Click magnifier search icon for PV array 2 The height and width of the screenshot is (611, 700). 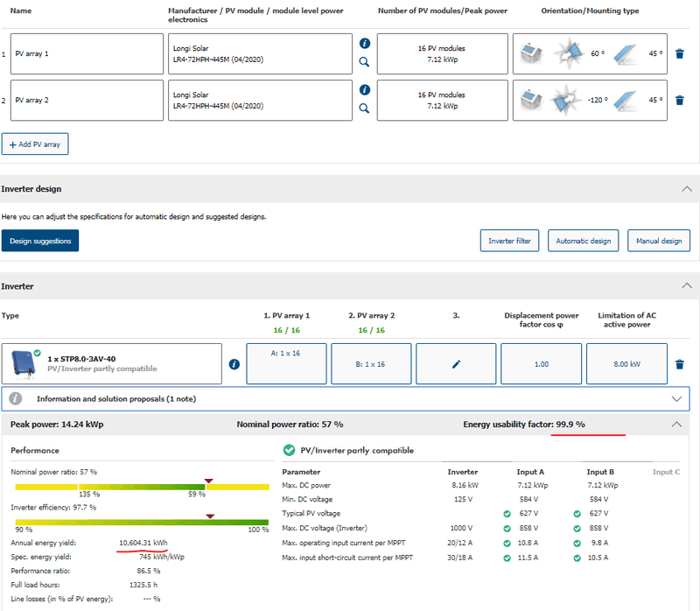(365, 109)
